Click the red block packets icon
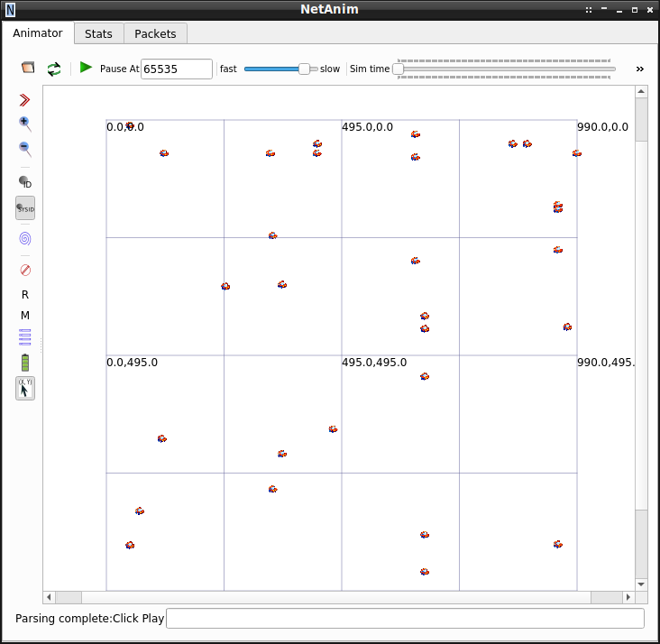The image size is (660, 644). pos(25,270)
